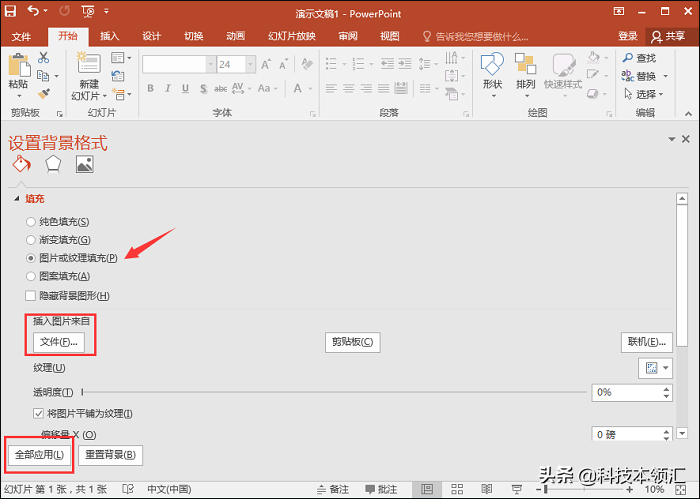Image resolution: width=700 pixels, height=499 pixels.
Task: Click the 文件(F)... button
Action: pos(58,342)
